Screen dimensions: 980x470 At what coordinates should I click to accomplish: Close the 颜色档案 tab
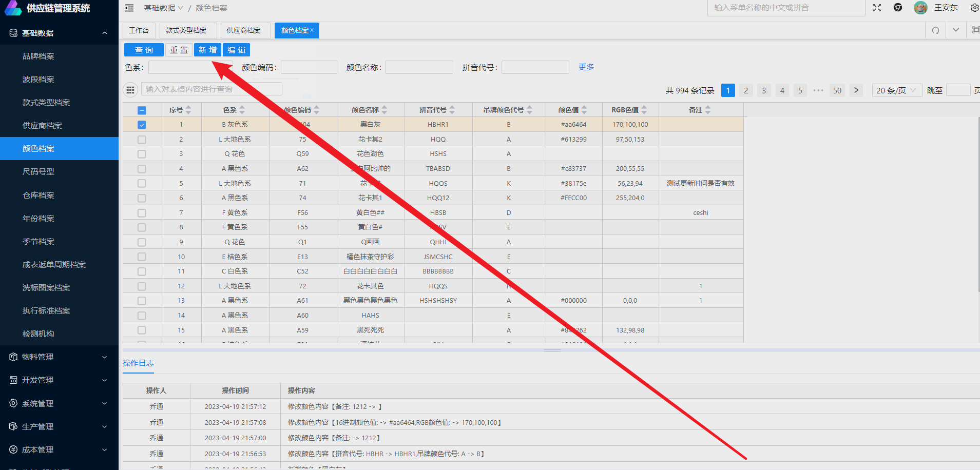[x=312, y=30]
